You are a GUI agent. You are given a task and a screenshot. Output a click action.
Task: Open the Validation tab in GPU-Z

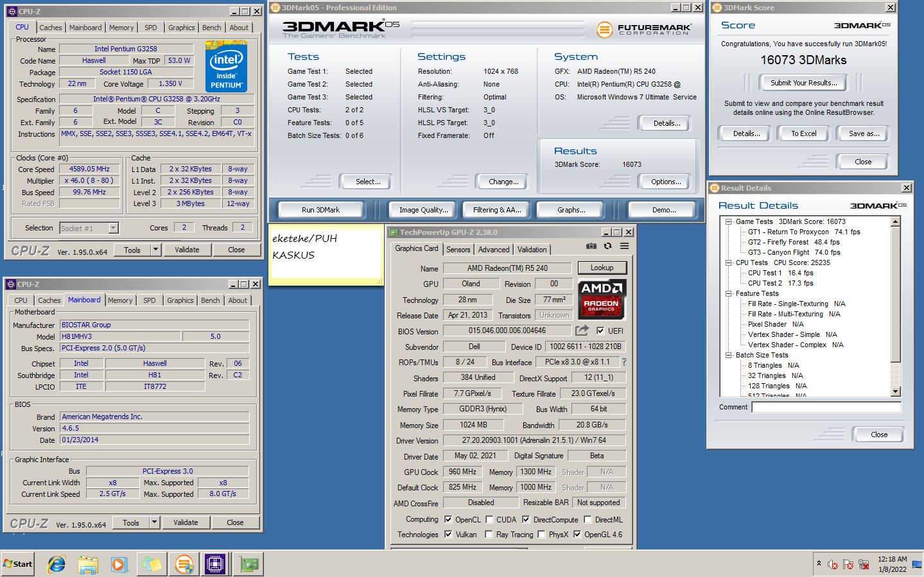[532, 250]
